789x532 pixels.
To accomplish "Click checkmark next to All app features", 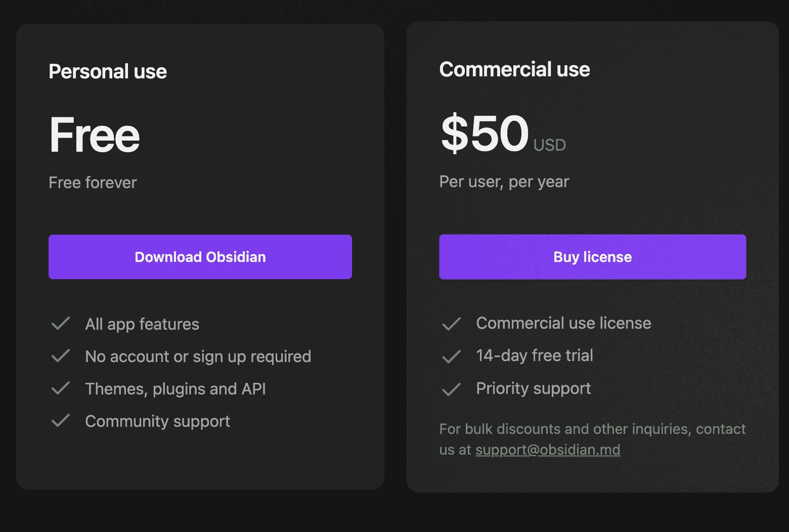I will point(61,324).
